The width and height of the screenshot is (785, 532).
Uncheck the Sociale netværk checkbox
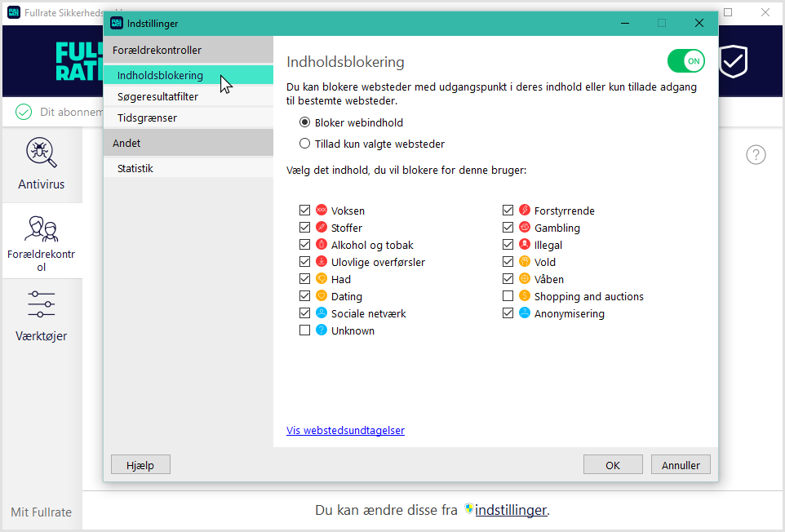click(x=305, y=313)
